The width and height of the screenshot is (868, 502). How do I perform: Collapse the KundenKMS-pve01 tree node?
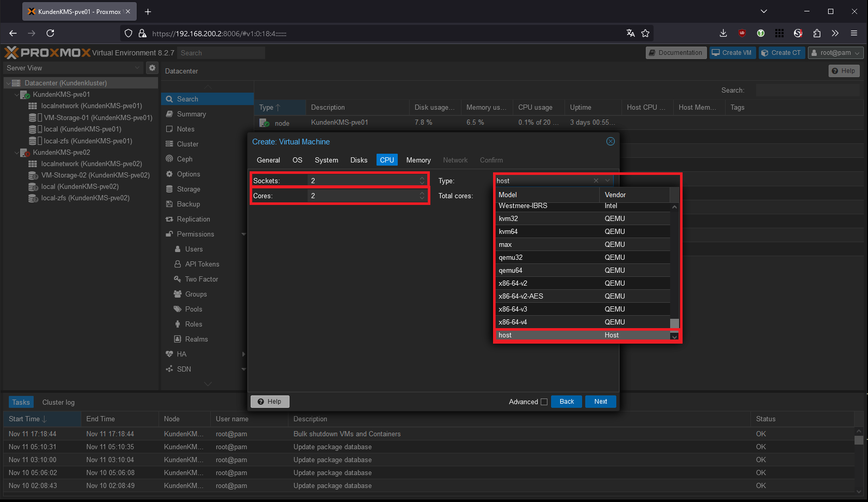pos(17,95)
